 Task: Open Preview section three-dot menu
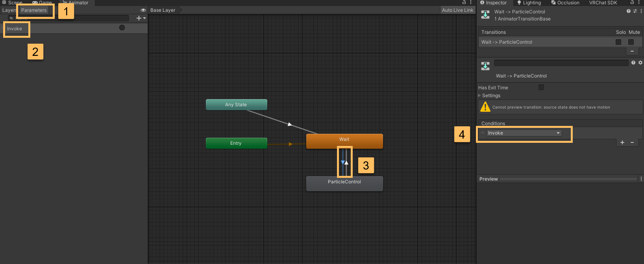(641, 179)
